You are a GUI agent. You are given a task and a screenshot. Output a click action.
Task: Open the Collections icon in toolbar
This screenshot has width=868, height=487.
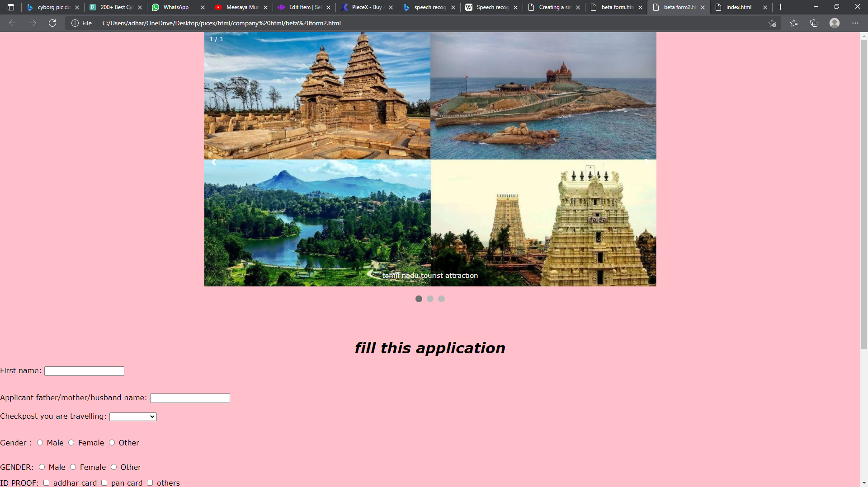click(x=814, y=23)
